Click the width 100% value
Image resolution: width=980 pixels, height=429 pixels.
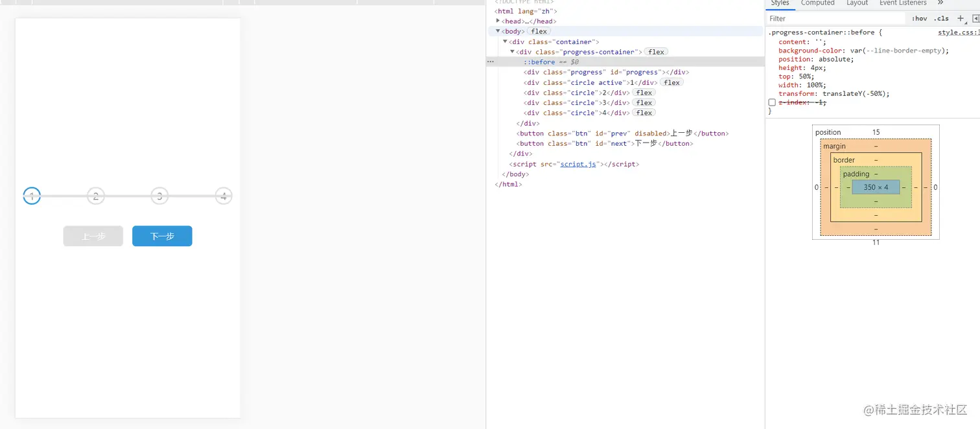[x=815, y=85]
